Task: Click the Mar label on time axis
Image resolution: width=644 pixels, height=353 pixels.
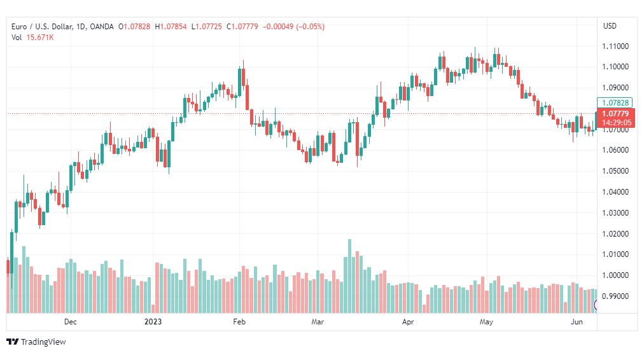Action: [x=318, y=322]
